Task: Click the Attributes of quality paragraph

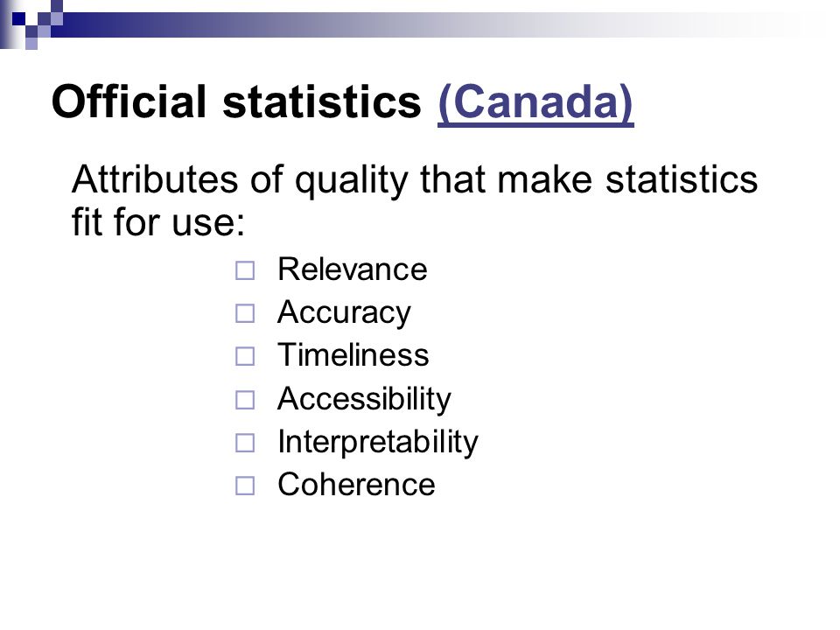Action: (415, 200)
